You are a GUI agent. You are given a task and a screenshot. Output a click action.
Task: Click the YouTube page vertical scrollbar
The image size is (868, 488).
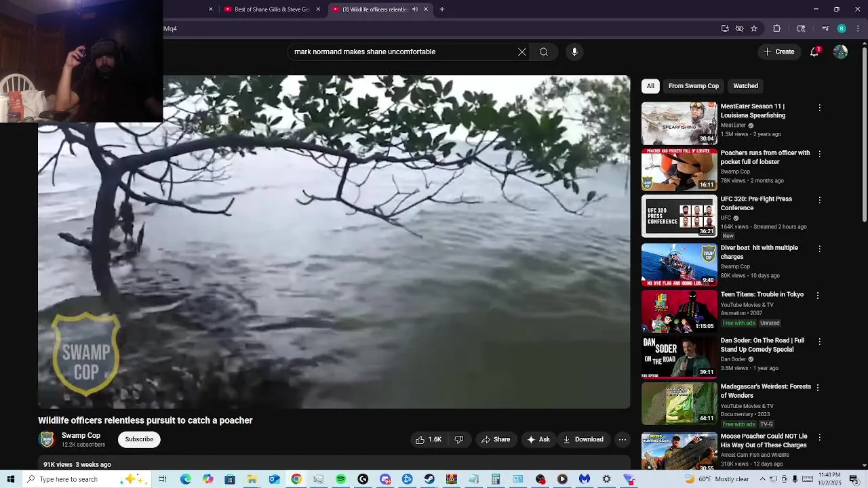tap(864, 134)
